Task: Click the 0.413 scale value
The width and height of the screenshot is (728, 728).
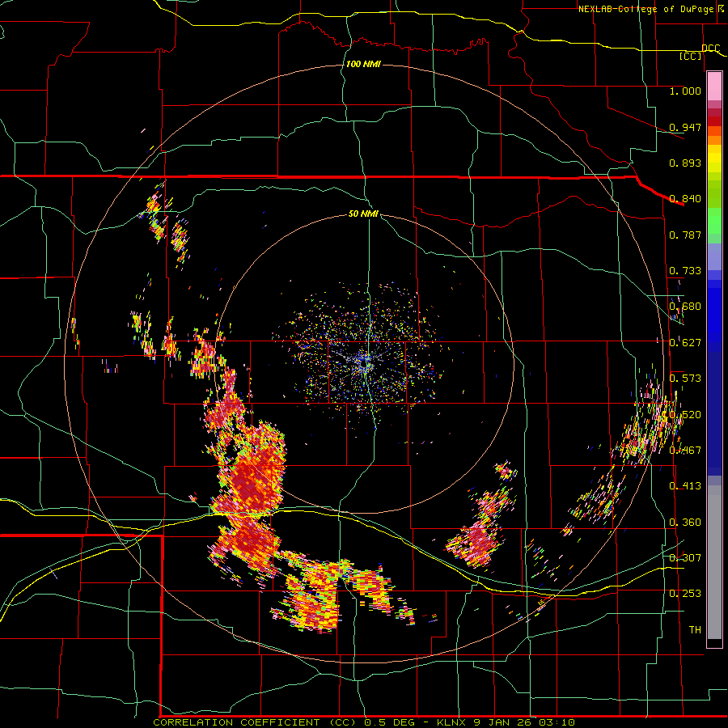Action: click(685, 486)
